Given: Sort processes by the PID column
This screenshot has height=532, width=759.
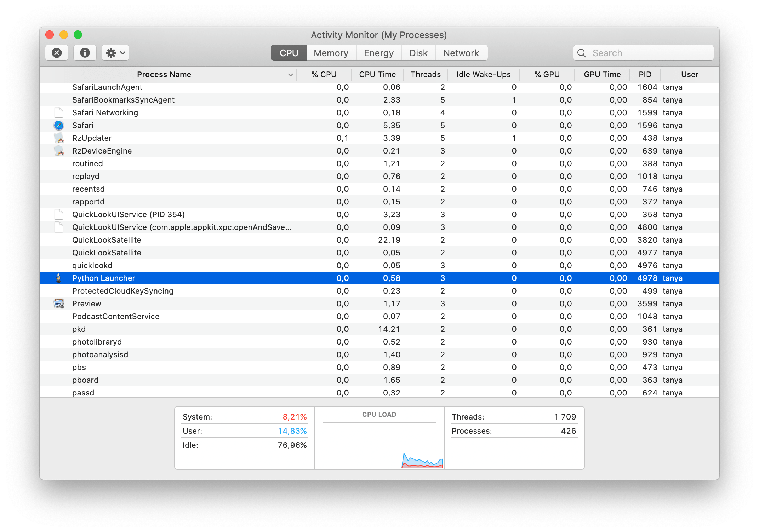Looking at the screenshot, I should (645, 74).
